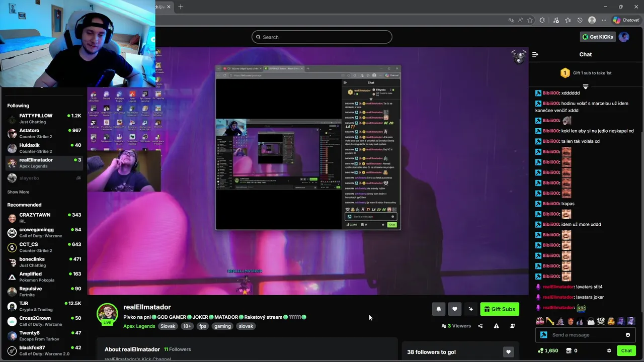Open Repulsive Fortnite channel
644x362 pixels.
[x=44, y=292]
